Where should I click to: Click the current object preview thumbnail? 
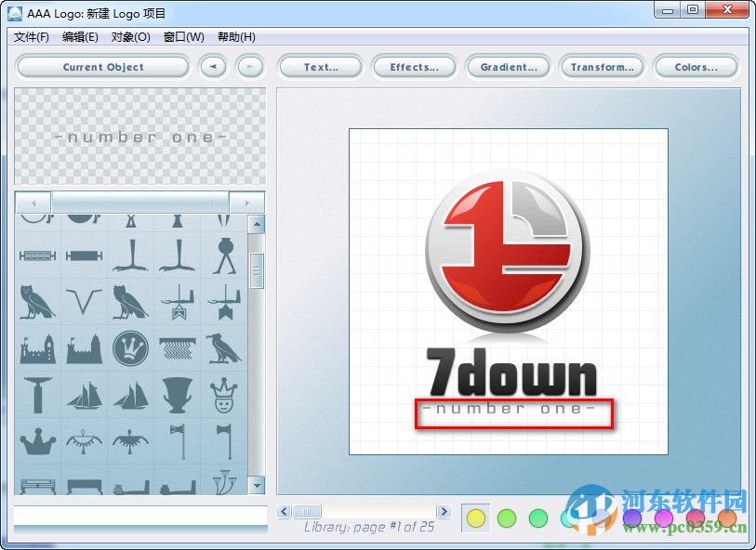[x=139, y=137]
